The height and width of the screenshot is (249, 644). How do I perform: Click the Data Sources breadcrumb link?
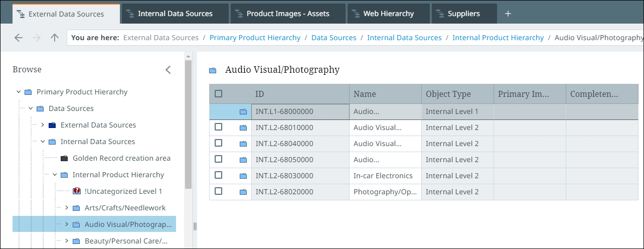(x=334, y=38)
